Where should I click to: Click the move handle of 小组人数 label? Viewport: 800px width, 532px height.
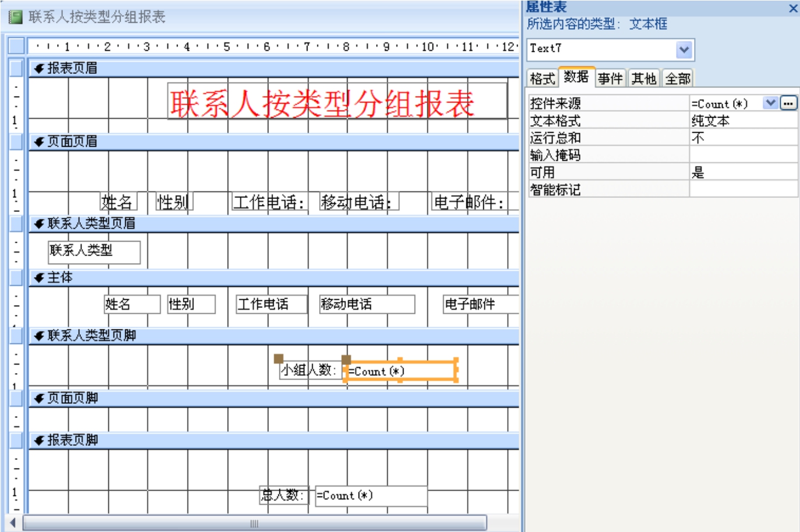click(279, 359)
